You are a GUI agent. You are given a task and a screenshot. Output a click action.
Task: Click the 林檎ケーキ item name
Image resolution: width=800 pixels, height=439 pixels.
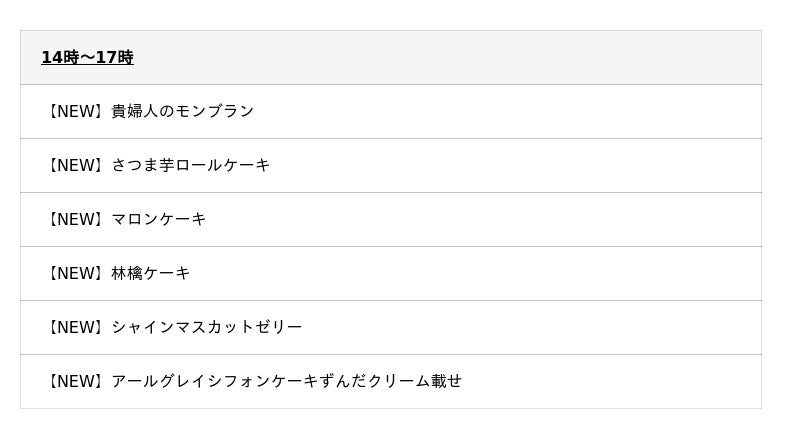click(x=150, y=273)
